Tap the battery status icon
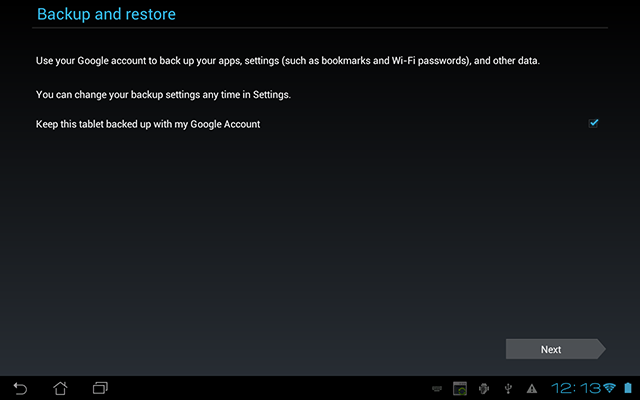The height and width of the screenshot is (400, 640). click(628, 388)
